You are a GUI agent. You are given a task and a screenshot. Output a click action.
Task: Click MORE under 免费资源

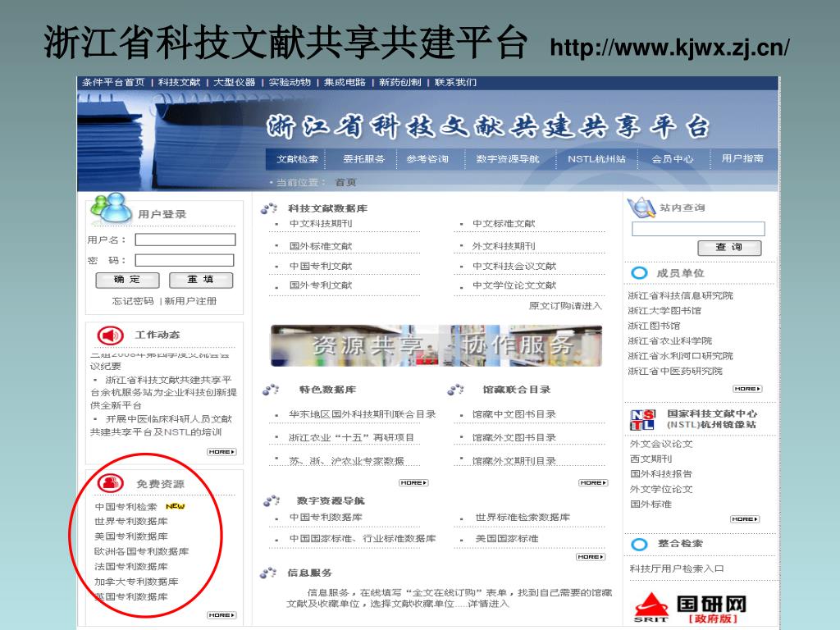[221, 615]
